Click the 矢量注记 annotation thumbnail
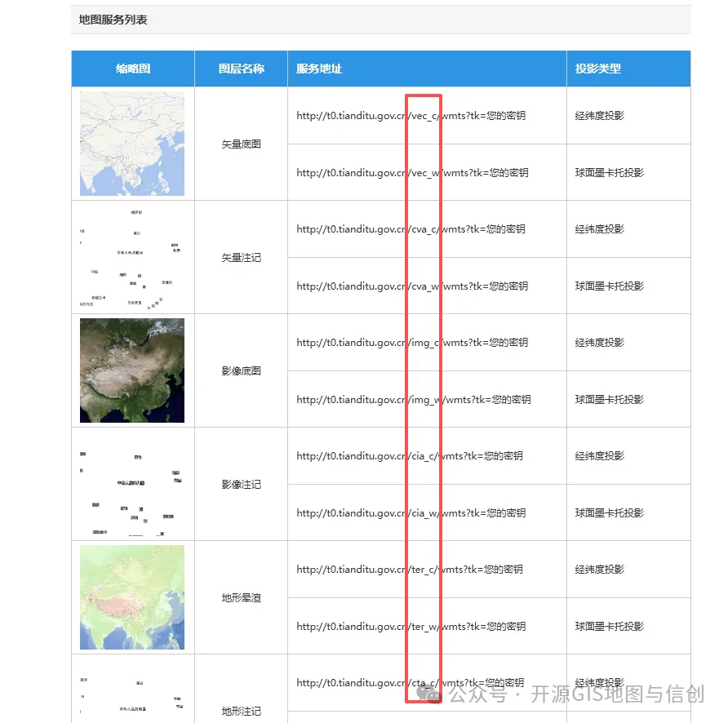This screenshot has width=728, height=723. click(131, 257)
